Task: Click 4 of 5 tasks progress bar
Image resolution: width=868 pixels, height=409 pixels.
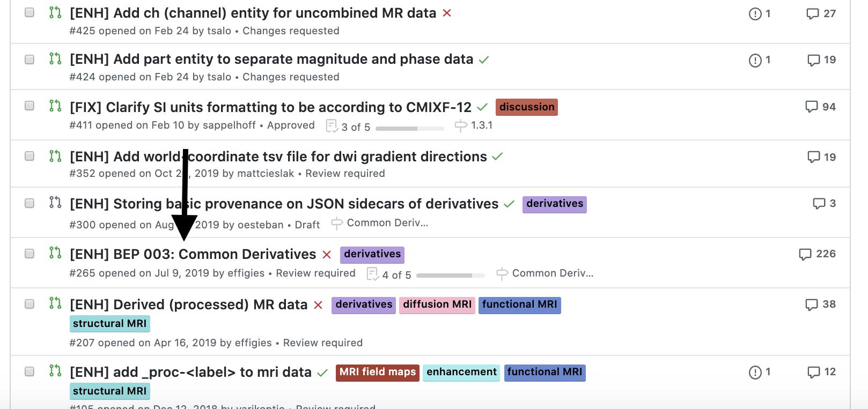Action: (x=450, y=276)
